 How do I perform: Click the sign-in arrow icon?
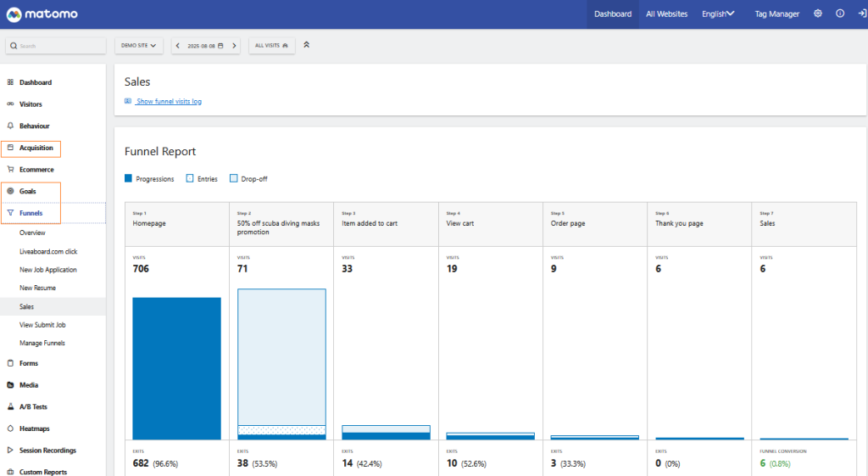click(x=860, y=14)
